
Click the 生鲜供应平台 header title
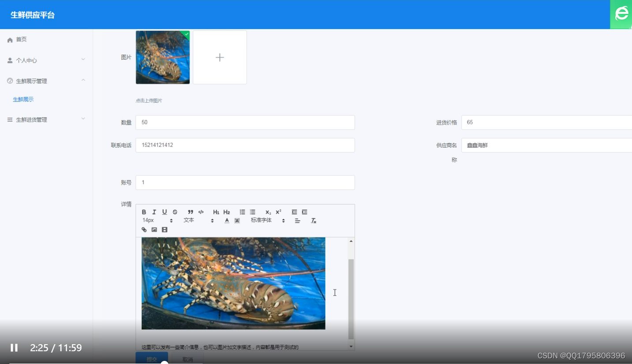tap(33, 15)
